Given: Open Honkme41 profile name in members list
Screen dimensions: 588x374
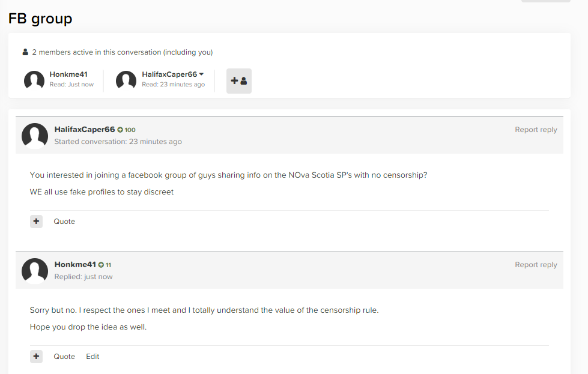Looking at the screenshot, I should (68, 74).
